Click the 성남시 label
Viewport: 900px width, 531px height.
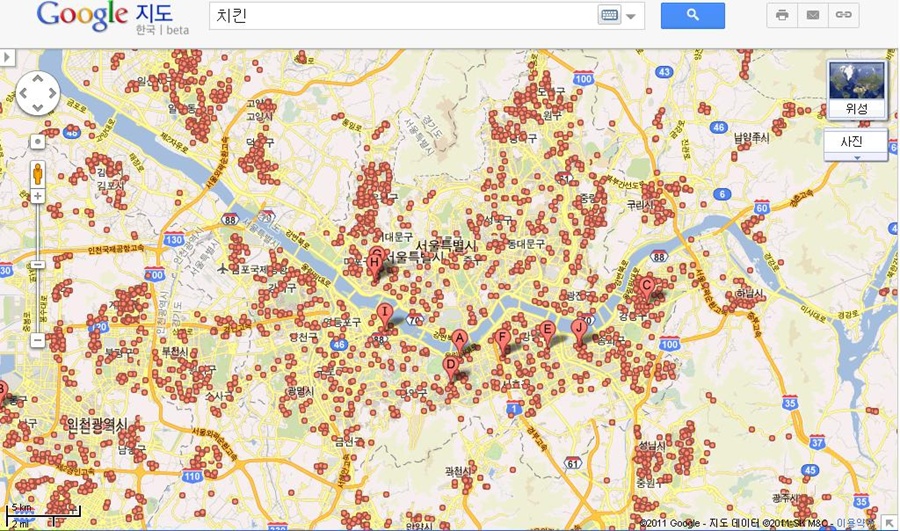coord(652,445)
